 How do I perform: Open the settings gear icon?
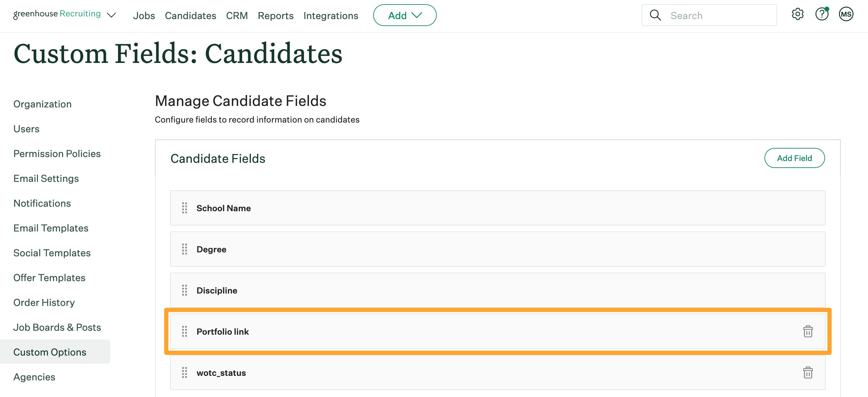(x=797, y=14)
